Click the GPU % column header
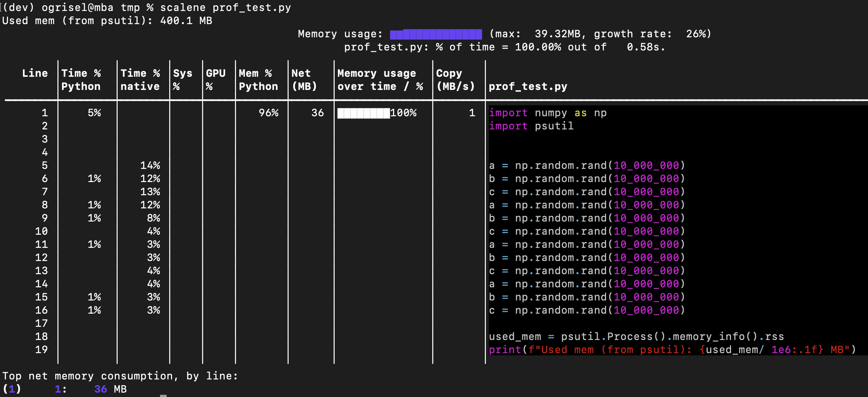 click(x=216, y=80)
